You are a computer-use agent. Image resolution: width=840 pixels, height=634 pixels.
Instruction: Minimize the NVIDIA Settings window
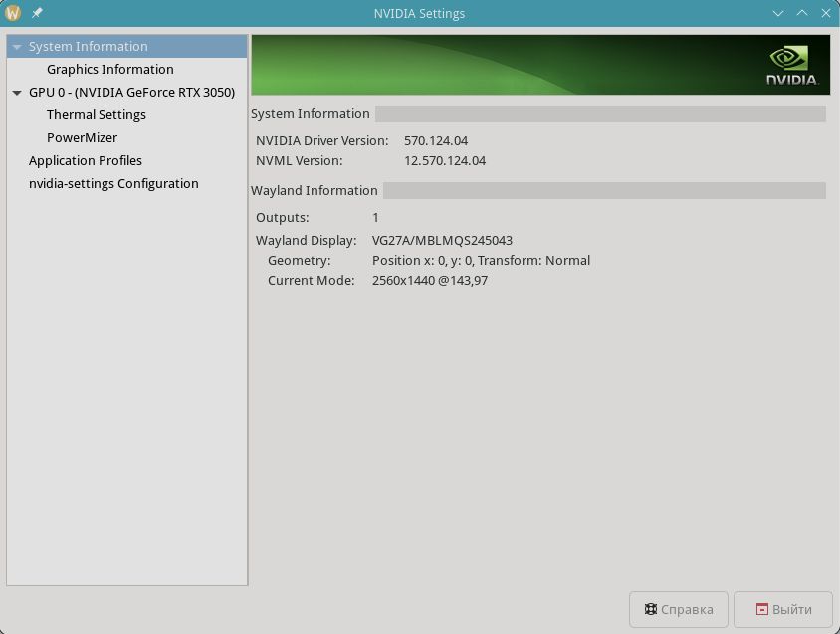[778, 13]
